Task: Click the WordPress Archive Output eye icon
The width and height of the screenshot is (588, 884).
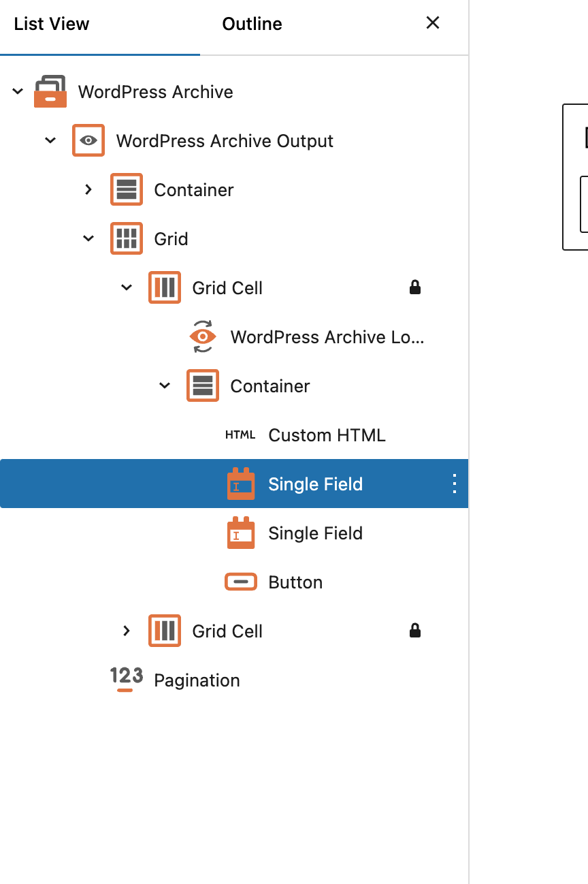Action: pyautogui.click(x=88, y=141)
